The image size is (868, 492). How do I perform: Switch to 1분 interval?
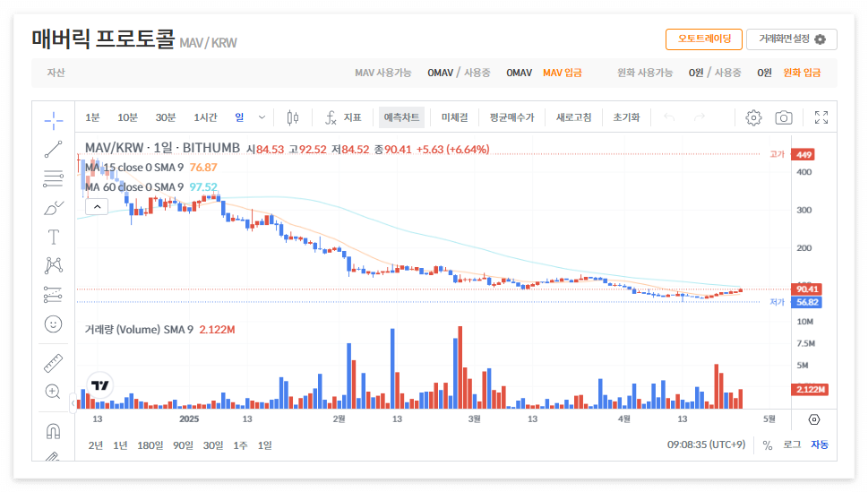[92, 117]
